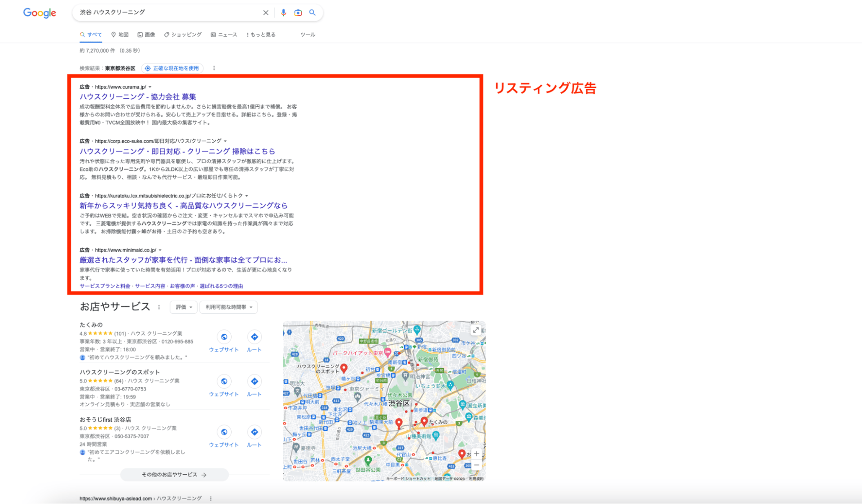Click the Google logo
Image resolution: width=862 pixels, height=504 pixels.
40,13
